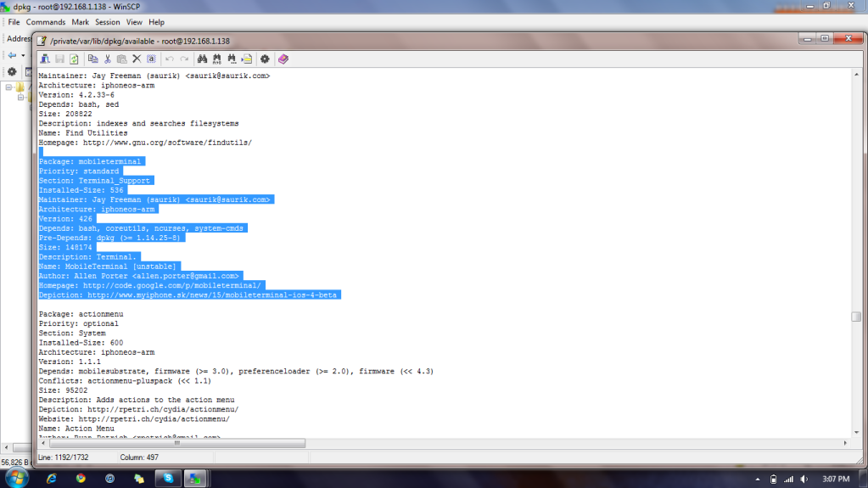Click the 'Conflicts: actionmenu-pluspack' line

click(x=125, y=381)
